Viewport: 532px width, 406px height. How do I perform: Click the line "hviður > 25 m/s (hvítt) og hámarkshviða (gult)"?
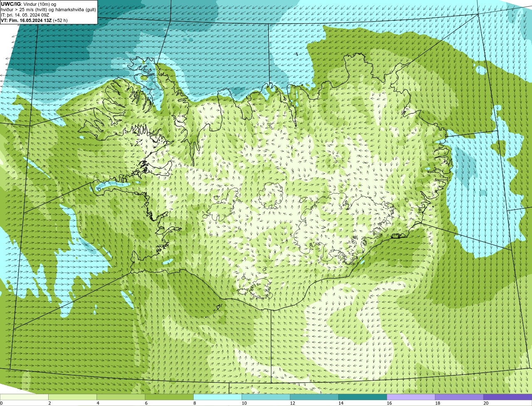(48, 10)
